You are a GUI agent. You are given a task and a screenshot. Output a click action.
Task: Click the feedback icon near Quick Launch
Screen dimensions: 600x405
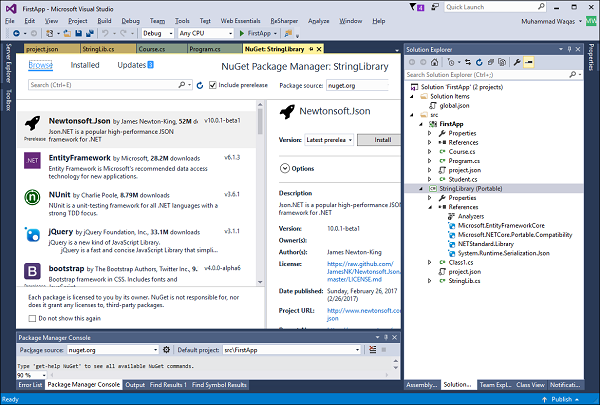[x=435, y=7]
